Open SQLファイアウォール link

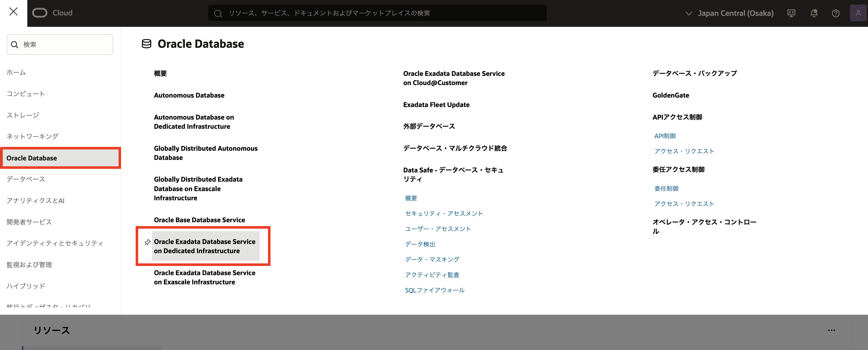[435, 290]
